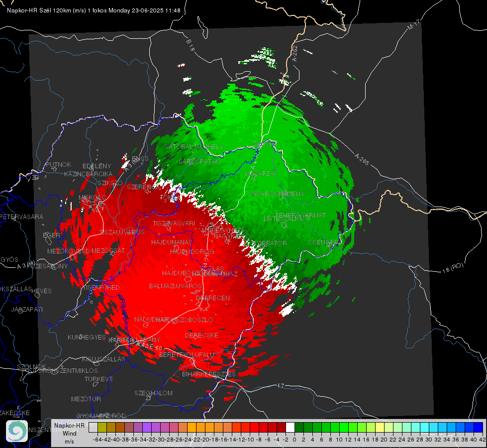Click the KISVARDA town label
The image size is (487, 448).
click(261, 174)
